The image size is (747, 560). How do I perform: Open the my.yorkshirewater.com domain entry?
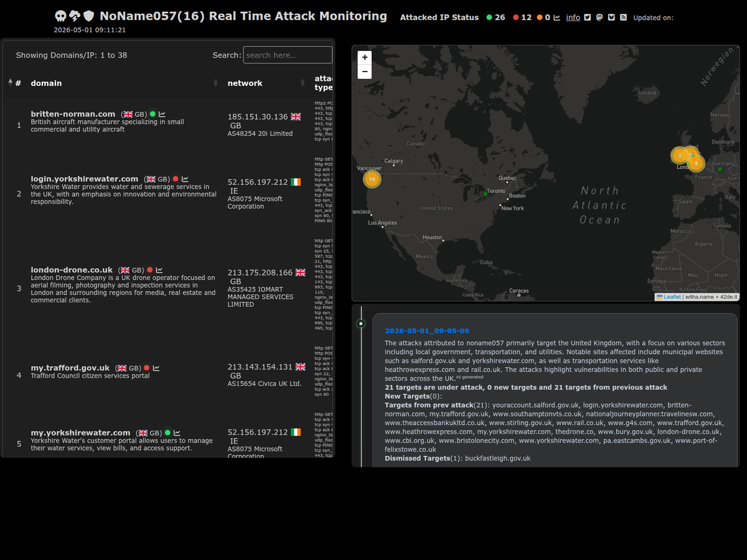pos(80,432)
